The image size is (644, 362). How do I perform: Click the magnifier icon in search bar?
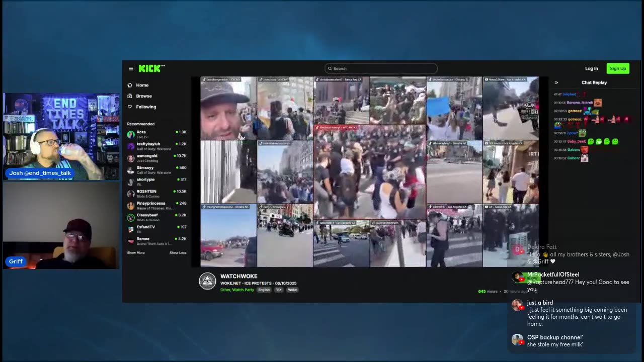[330, 68]
